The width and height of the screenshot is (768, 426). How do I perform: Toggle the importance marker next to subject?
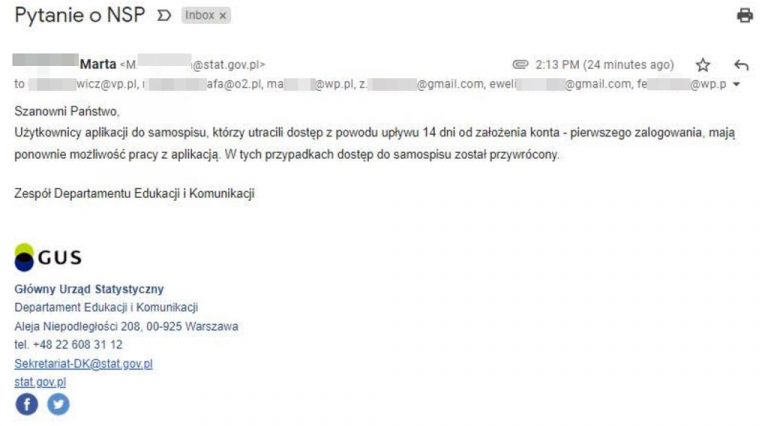click(x=164, y=16)
